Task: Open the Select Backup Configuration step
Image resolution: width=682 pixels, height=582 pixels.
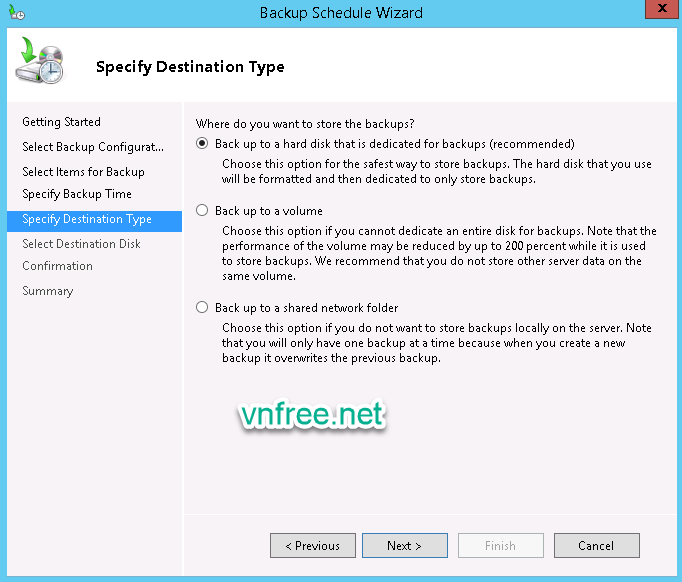Action: (93, 147)
